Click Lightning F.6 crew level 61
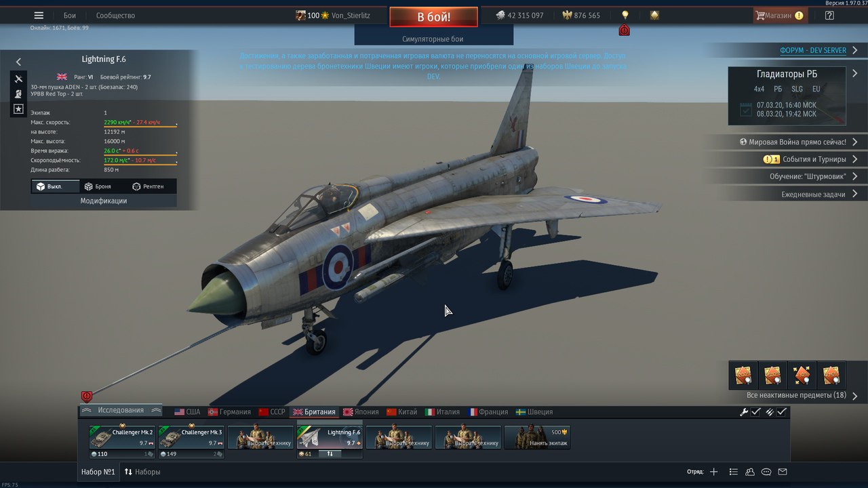Screen dimensions: 868x488 (x=304, y=453)
